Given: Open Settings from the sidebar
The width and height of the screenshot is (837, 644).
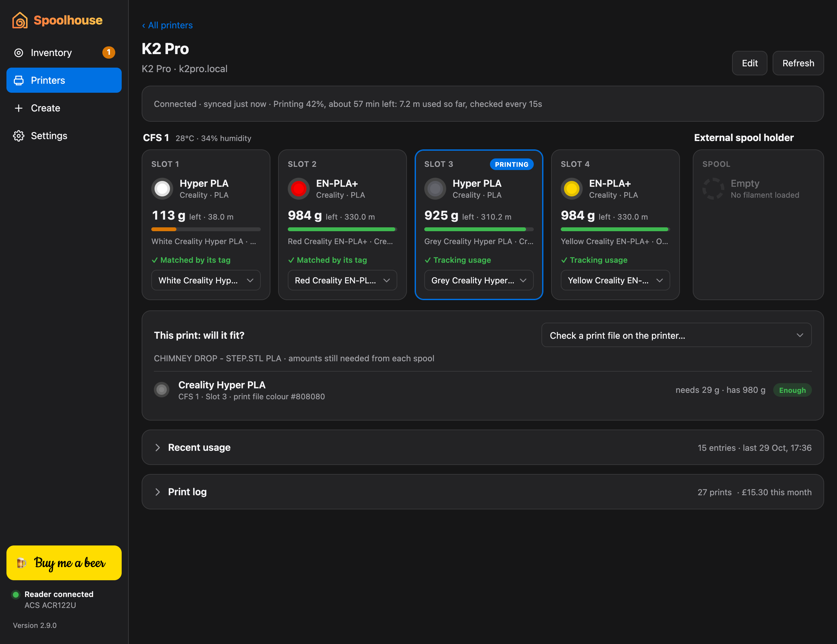Looking at the screenshot, I should pos(64,136).
